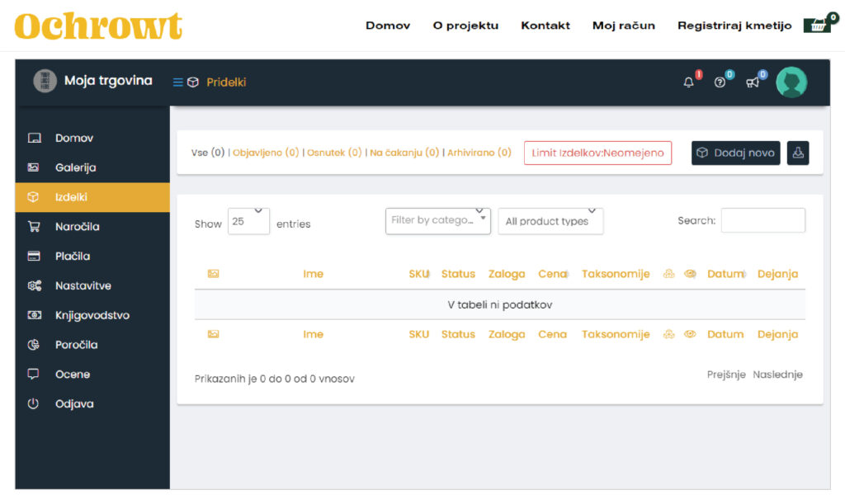
Task: Click the cube icon beside Pridelki
Action: pos(193,82)
